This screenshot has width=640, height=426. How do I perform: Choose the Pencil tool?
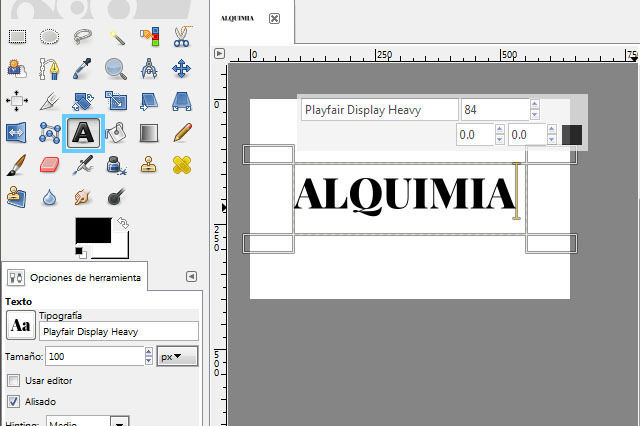click(181, 132)
